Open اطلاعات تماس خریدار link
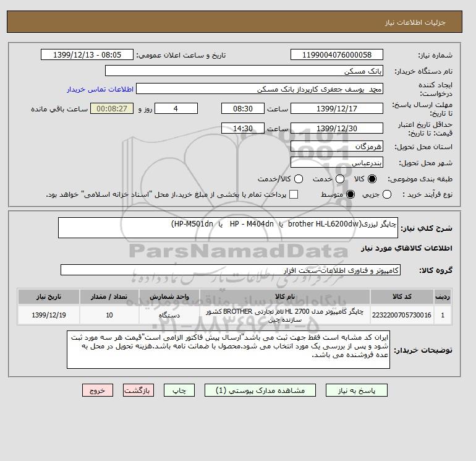Image resolution: width=476 pixels, height=461 pixels. pos(100,89)
